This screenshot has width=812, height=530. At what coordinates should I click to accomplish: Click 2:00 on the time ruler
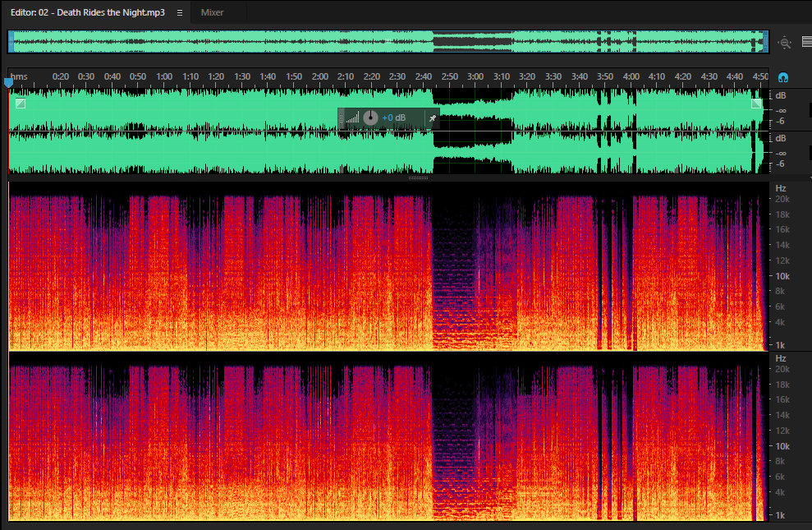point(320,76)
